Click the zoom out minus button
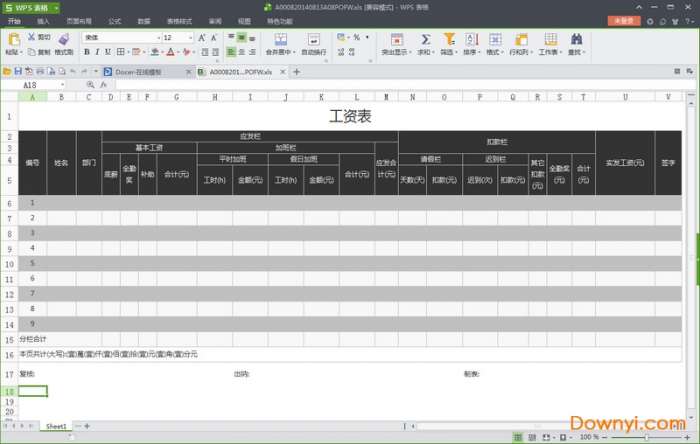Screen dimensions: 700x444 tap(604, 437)
